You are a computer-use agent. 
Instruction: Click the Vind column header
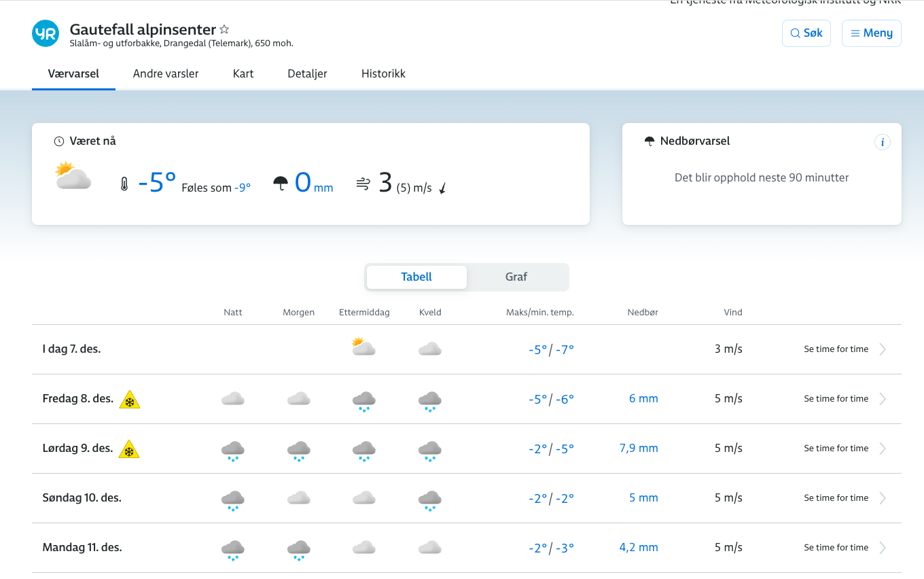pos(733,313)
